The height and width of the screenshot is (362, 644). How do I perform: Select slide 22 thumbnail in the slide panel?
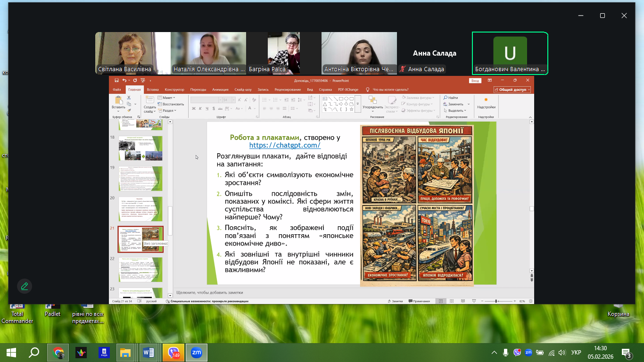pyautogui.click(x=140, y=269)
